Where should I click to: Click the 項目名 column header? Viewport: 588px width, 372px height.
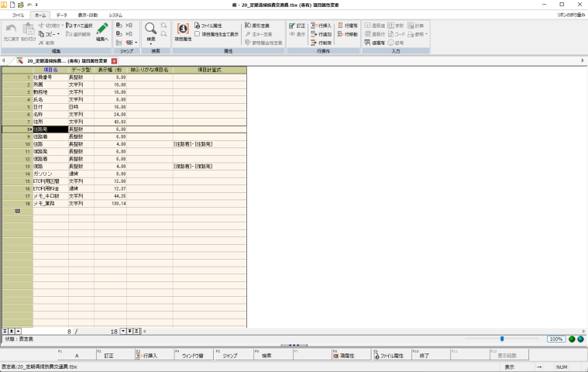point(50,70)
